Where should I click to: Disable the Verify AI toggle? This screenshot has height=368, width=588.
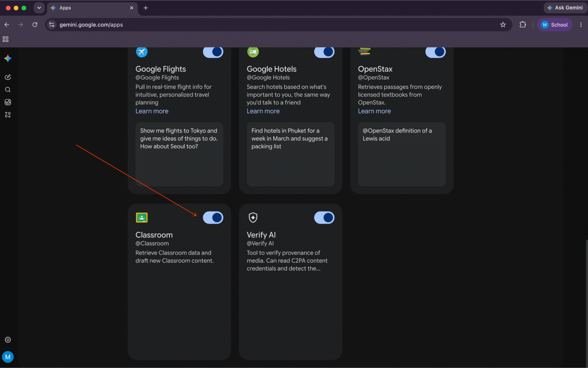click(x=324, y=218)
